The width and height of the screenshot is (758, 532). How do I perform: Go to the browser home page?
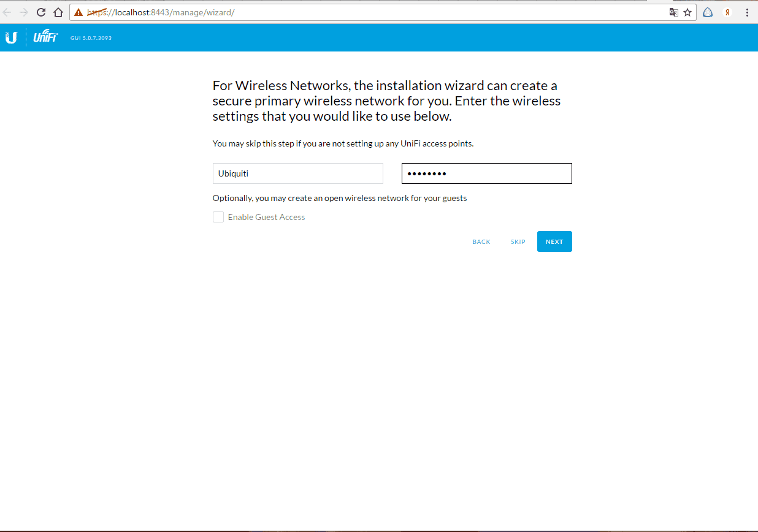coord(58,12)
